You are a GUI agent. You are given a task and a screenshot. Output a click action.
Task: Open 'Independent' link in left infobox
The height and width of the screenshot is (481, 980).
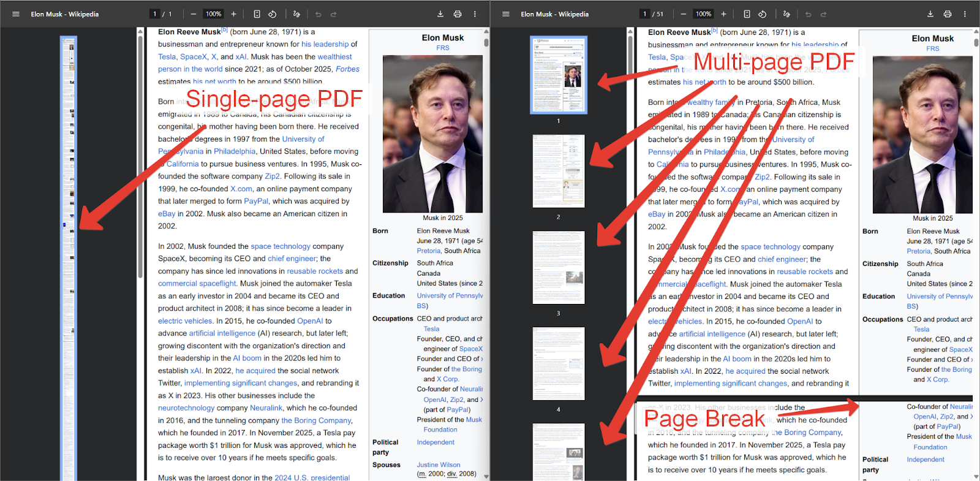click(x=435, y=442)
